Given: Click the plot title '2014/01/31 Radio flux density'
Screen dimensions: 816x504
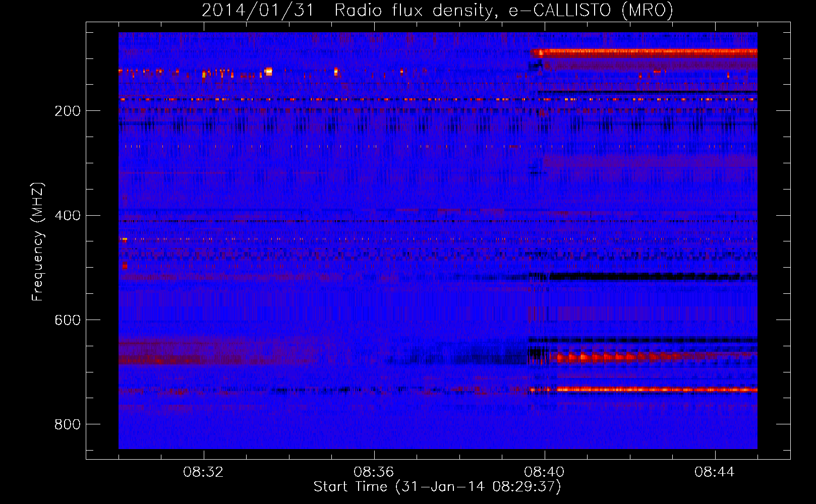Looking at the screenshot, I should [x=437, y=10].
